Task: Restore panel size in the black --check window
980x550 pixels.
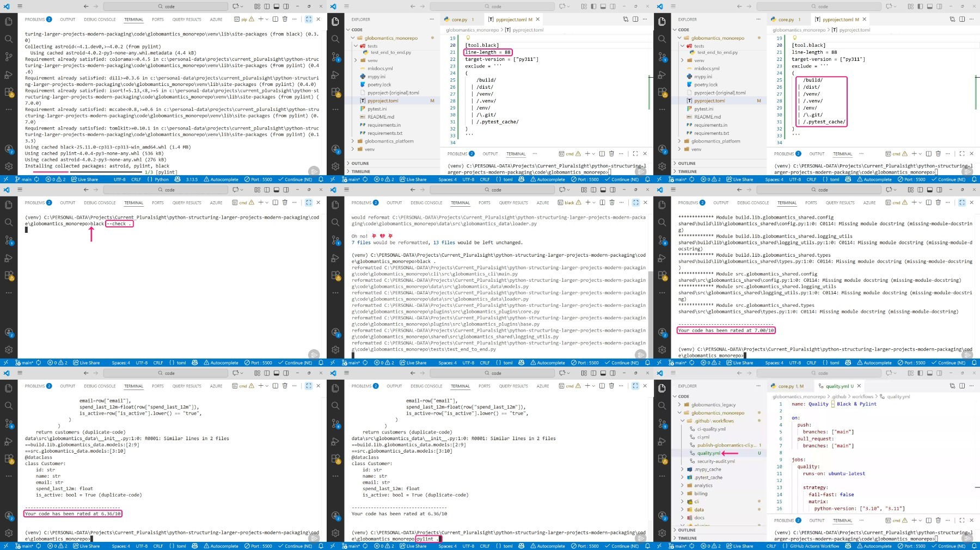Action: coord(309,202)
